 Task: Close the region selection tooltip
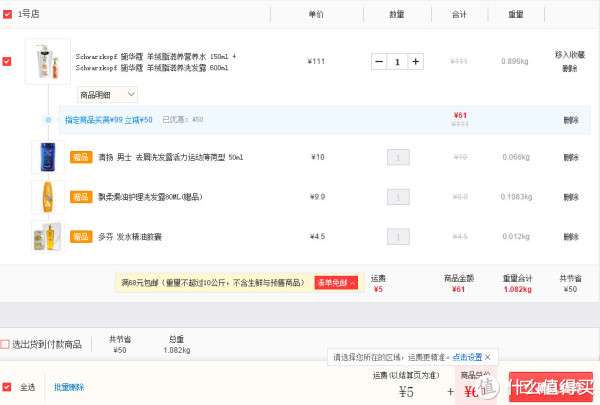click(488, 357)
